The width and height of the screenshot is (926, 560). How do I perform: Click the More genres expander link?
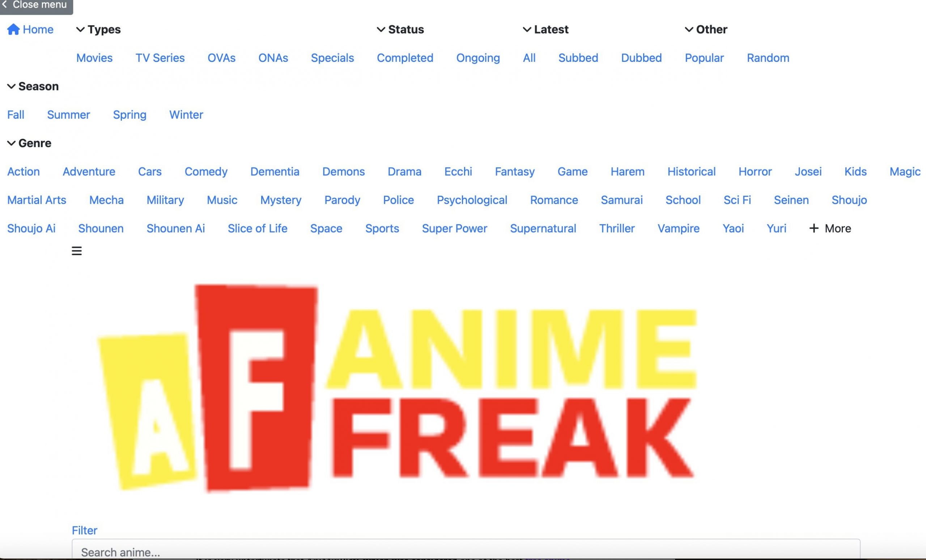point(829,228)
